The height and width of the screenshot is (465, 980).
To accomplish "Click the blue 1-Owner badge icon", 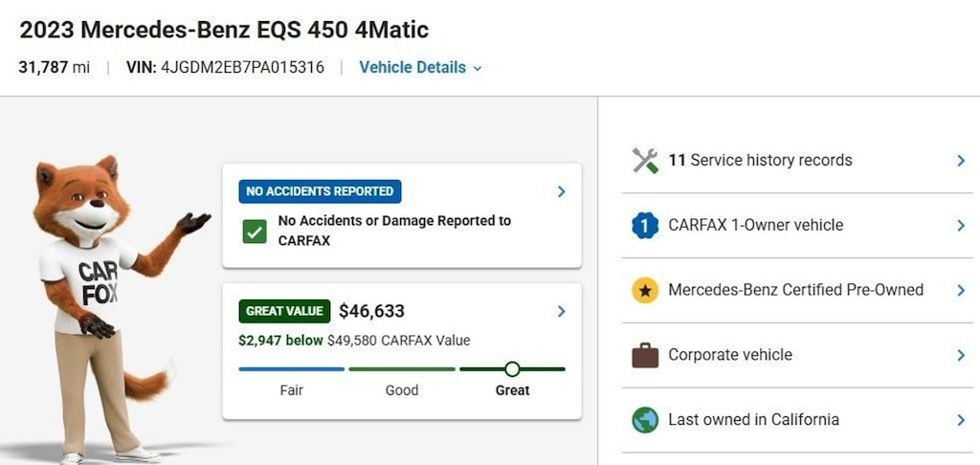I will point(645,226).
